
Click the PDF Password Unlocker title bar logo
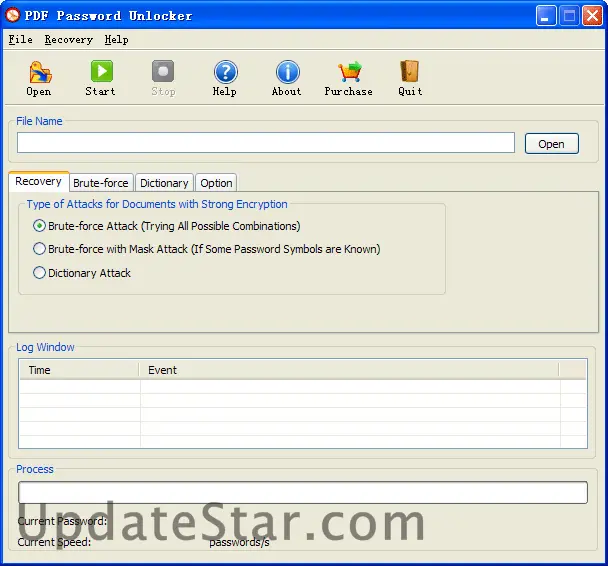click(12, 16)
